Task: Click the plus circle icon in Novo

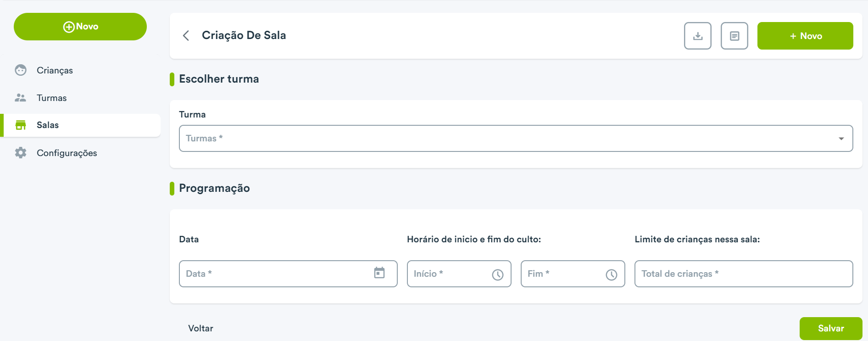Action: [69, 27]
